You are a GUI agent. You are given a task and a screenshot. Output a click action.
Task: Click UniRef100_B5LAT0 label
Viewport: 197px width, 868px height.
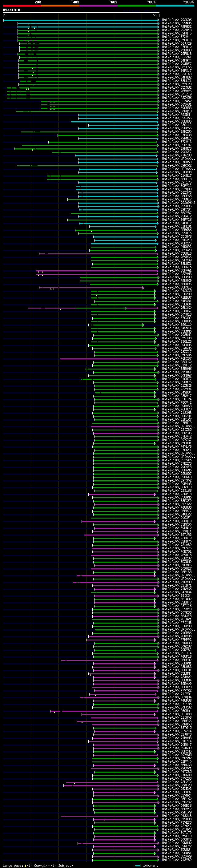pos(176,40)
